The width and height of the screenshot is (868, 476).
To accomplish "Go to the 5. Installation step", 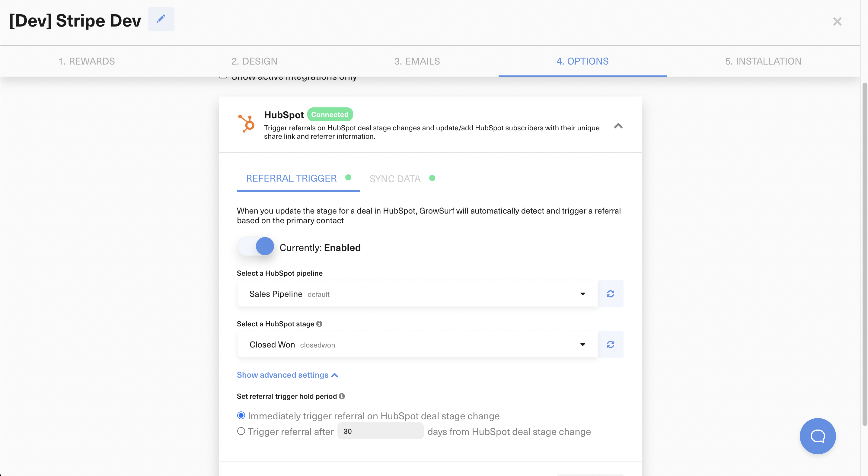I will click(x=763, y=61).
